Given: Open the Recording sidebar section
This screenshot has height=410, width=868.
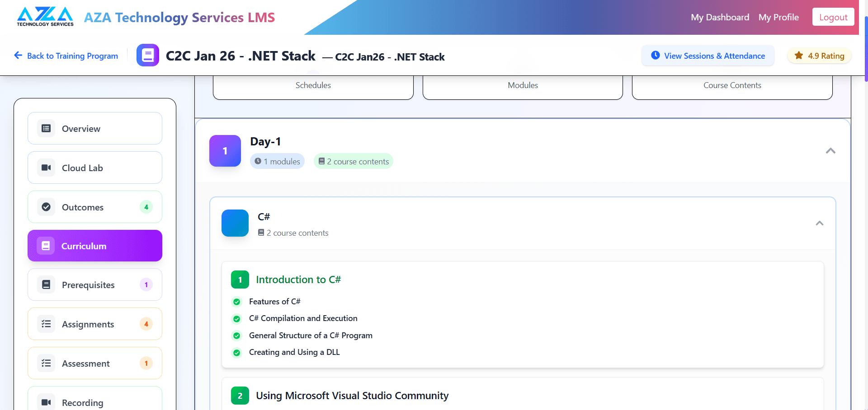Looking at the screenshot, I should click(95, 398).
